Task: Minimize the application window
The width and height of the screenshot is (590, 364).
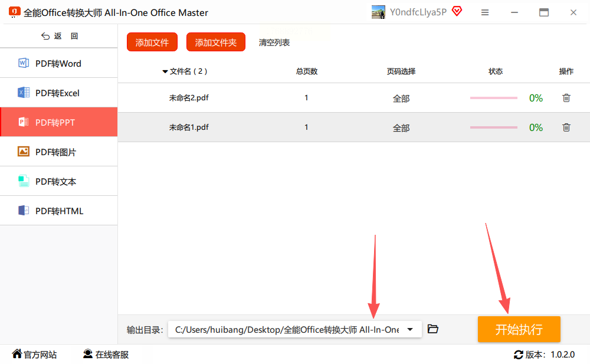Action: pyautogui.click(x=514, y=12)
